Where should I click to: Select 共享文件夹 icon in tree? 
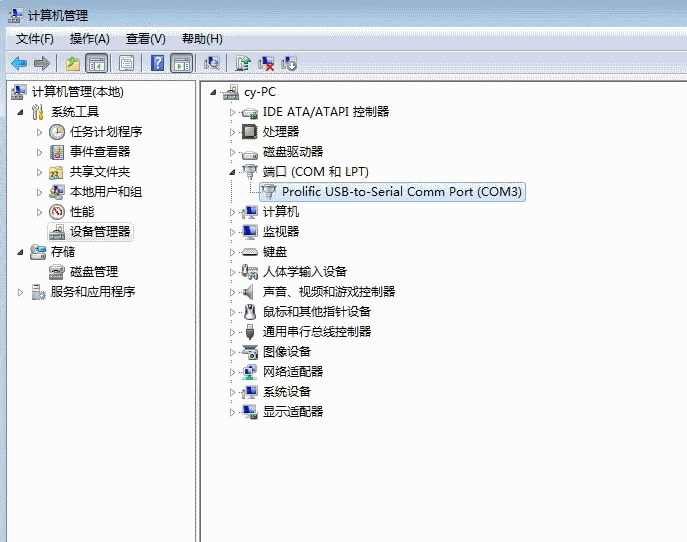[x=57, y=172]
